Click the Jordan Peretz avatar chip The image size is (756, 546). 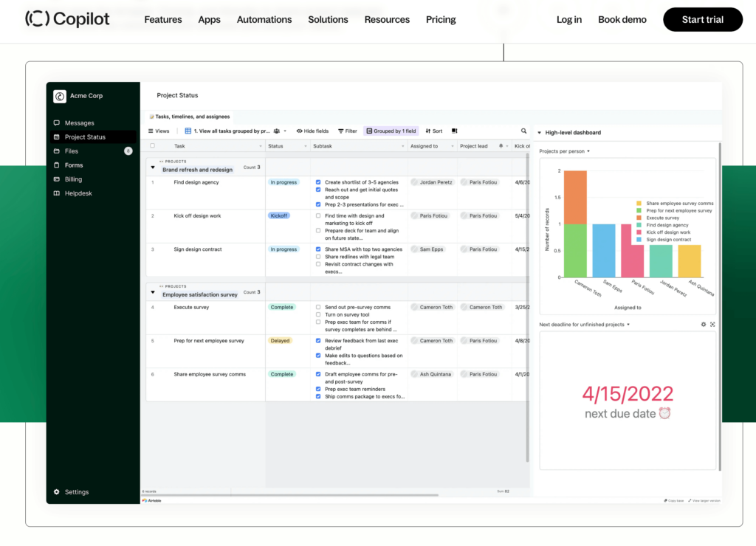(432, 182)
